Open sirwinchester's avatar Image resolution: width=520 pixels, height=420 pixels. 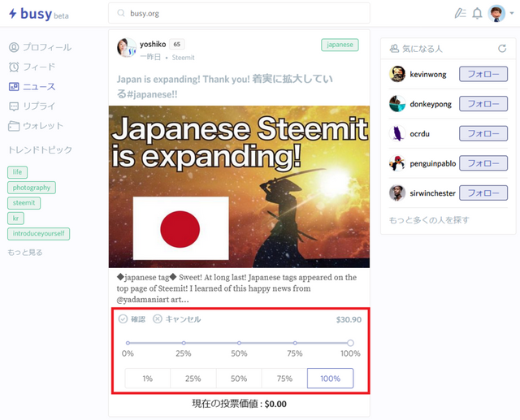pyautogui.click(x=397, y=193)
